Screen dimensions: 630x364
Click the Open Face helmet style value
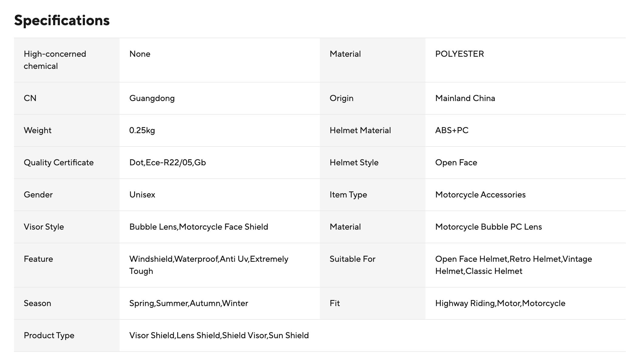456,163
